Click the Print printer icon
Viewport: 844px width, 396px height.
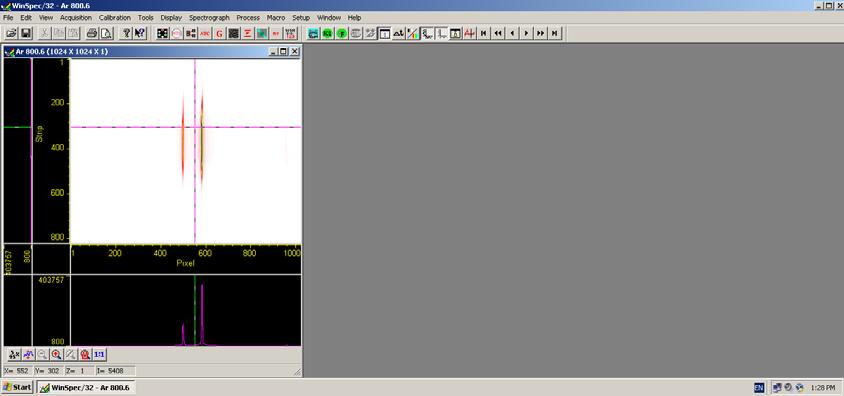(x=92, y=33)
